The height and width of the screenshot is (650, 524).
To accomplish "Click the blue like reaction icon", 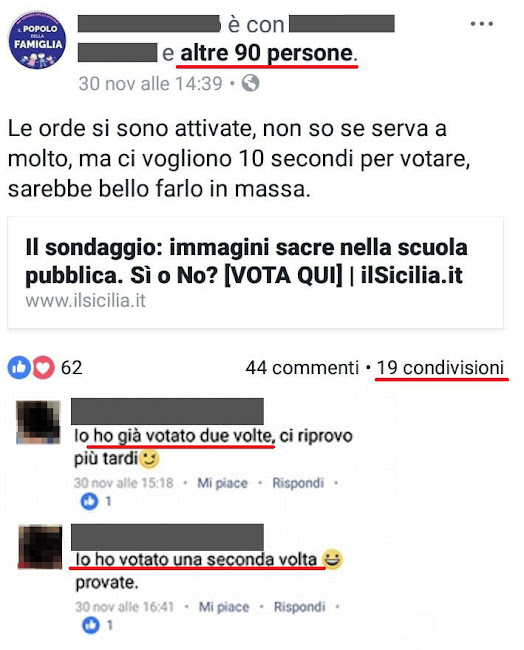I will (19, 367).
